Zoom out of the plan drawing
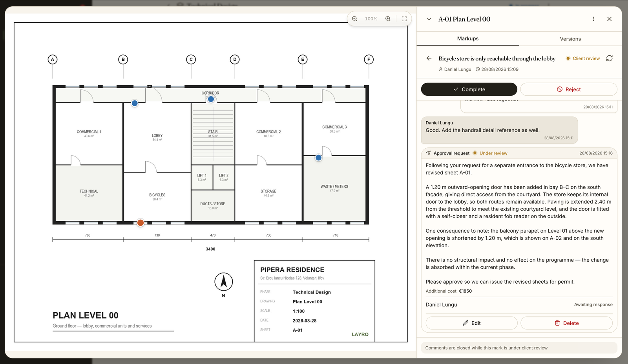 tap(354, 19)
